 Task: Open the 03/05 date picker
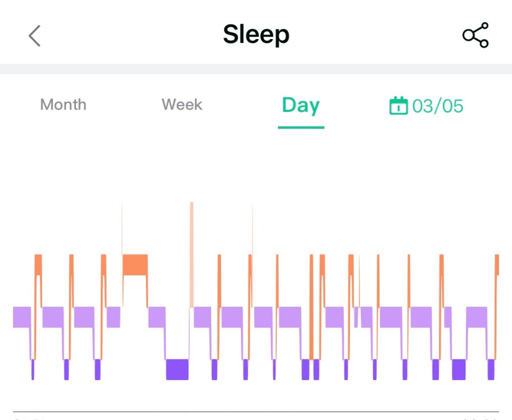437,106
